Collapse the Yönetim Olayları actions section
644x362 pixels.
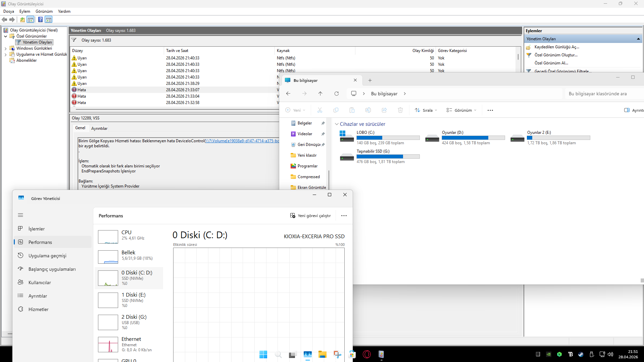[638, 39]
